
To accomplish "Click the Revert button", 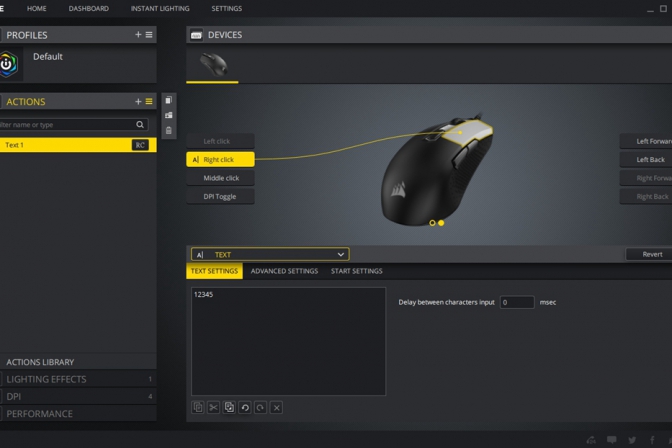I will point(649,254).
